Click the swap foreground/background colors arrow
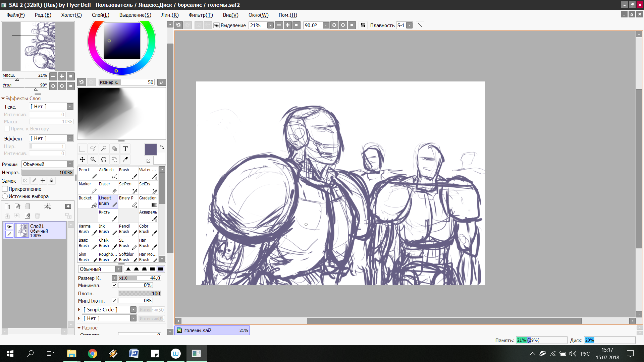644x362 pixels. 162,147
